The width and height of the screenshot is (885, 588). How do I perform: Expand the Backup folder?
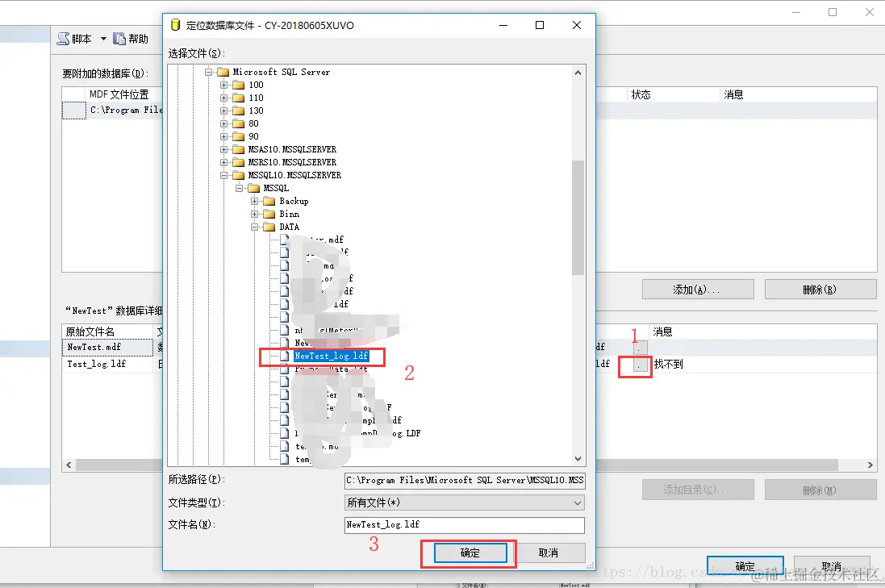(x=255, y=202)
